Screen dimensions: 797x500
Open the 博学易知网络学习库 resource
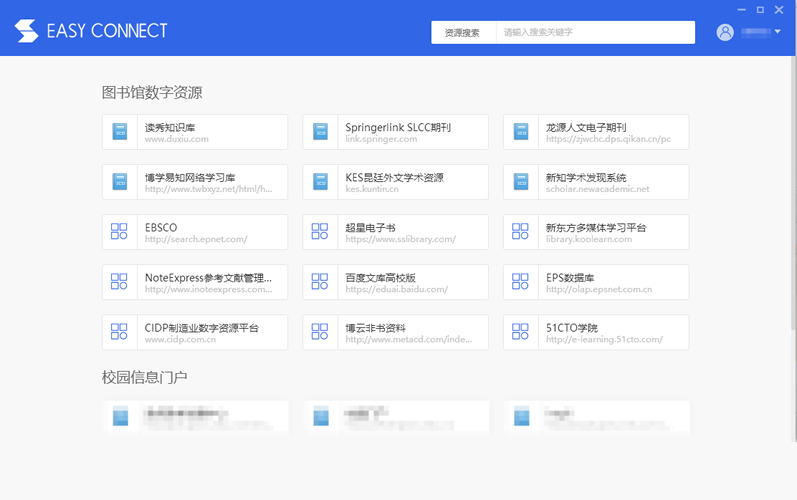pyautogui.click(x=195, y=182)
